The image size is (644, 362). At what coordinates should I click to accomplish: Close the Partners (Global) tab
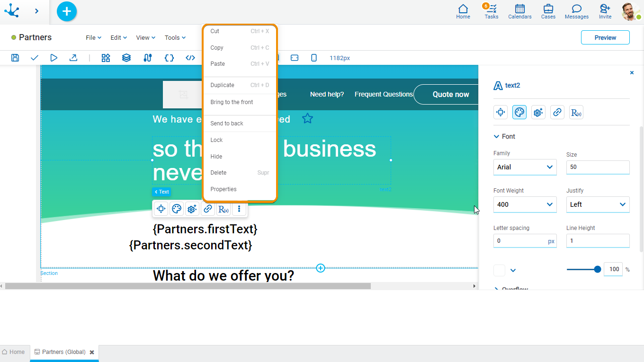click(x=92, y=352)
